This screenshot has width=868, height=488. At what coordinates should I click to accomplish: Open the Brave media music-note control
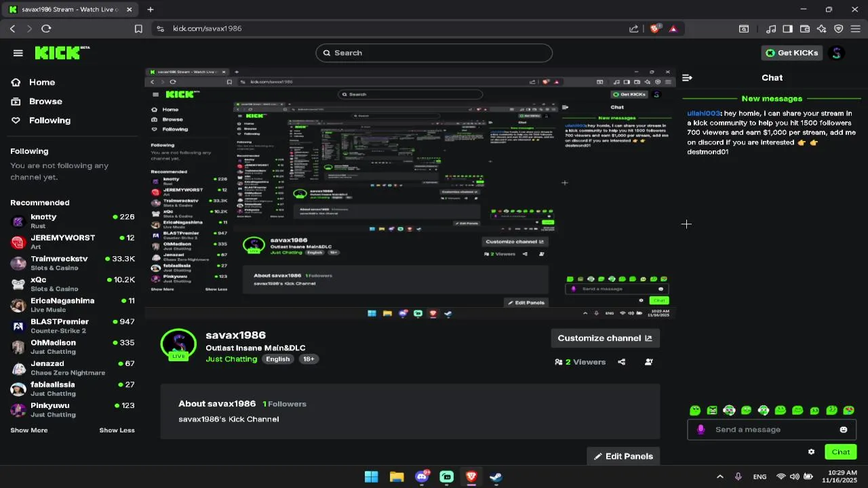click(x=771, y=28)
